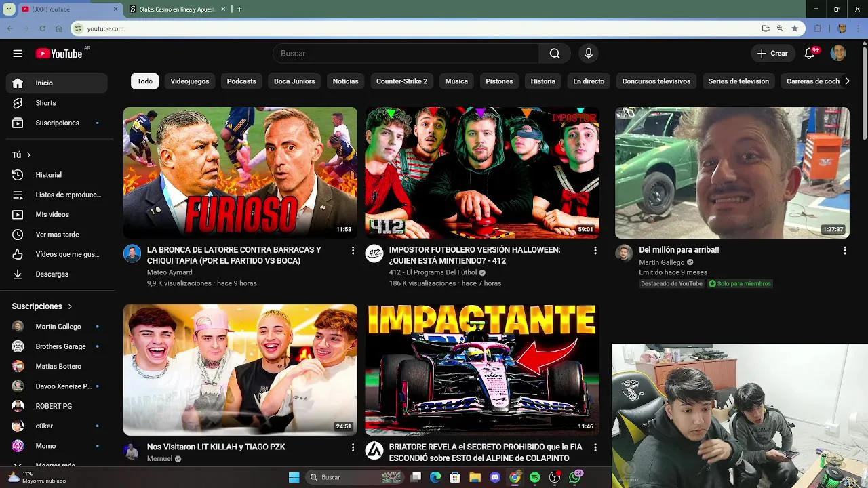Open options menu for Impostor Futbolero video
Image resolution: width=868 pixels, height=488 pixels.
click(595, 251)
